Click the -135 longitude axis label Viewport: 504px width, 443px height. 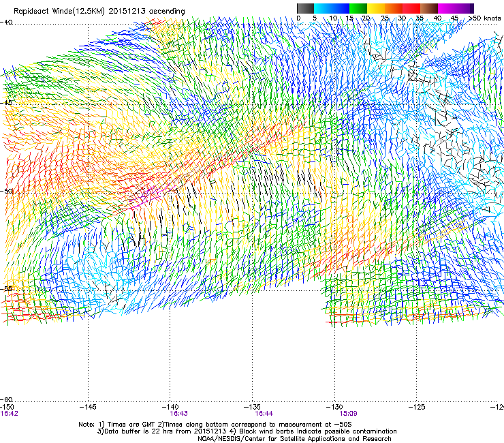(x=252, y=407)
